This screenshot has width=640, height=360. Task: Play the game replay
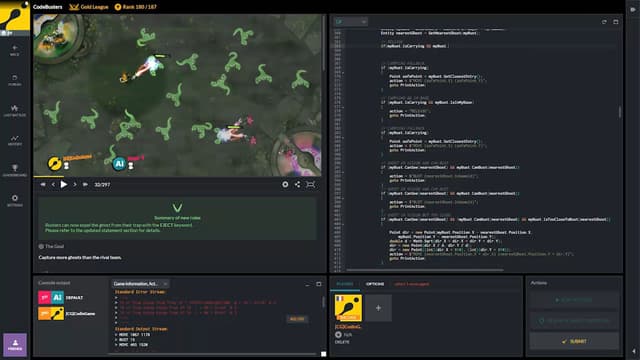(x=64, y=184)
